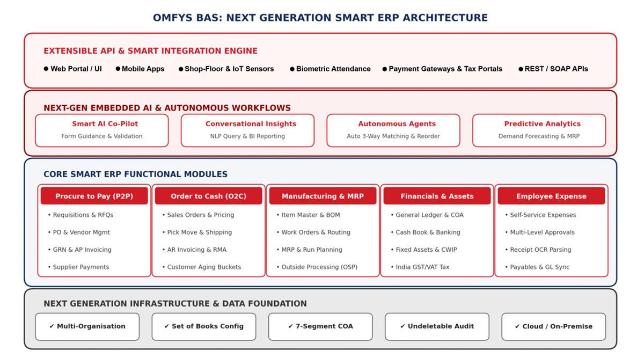The width and height of the screenshot is (644, 357).
Task: Open the Predictive Analytics card
Action: click(x=539, y=130)
